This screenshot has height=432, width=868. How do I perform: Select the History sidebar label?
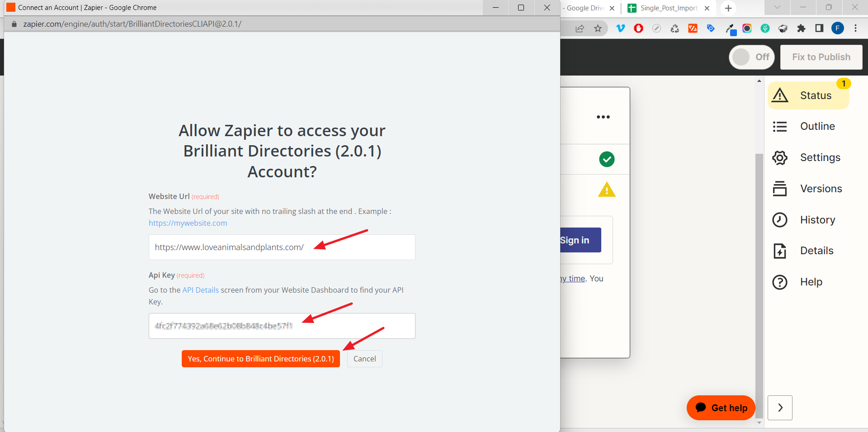(x=817, y=220)
